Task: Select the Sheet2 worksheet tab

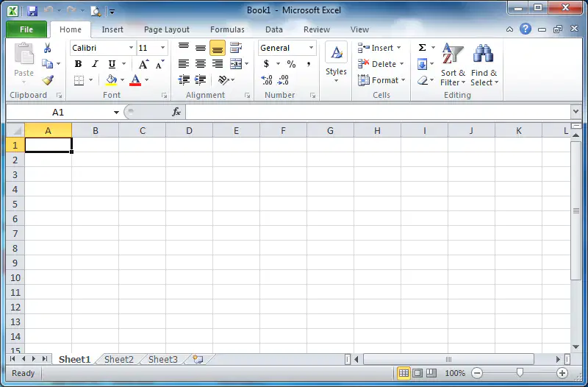Action: 119,359
